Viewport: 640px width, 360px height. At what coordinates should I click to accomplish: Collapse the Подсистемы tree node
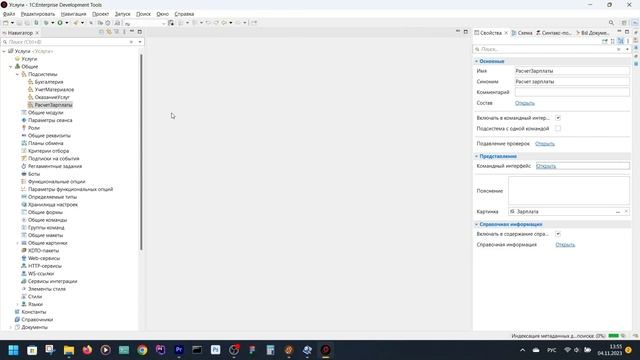(x=17, y=74)
